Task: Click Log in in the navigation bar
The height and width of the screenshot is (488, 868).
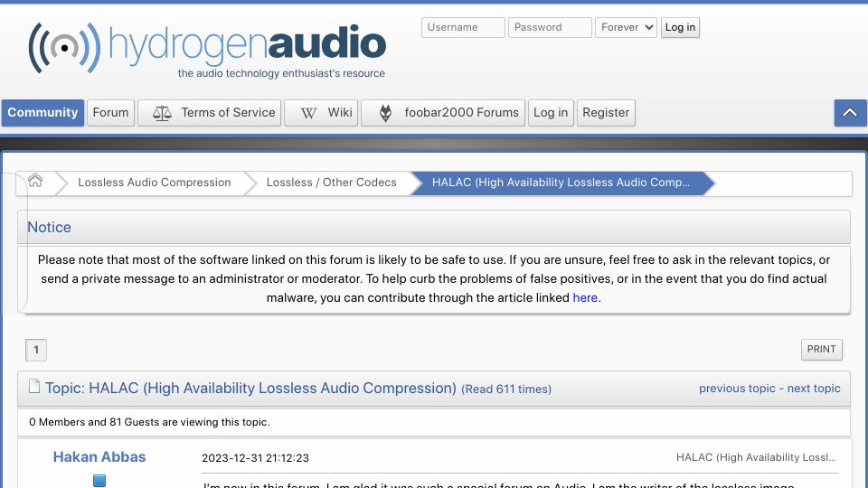Action: pyautogui.click(x=551, y=113)
